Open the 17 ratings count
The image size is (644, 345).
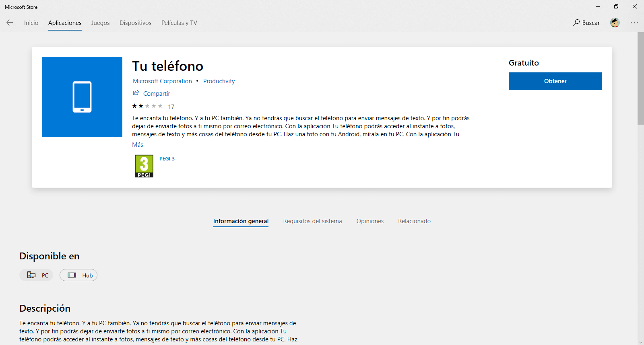point(171,107)
